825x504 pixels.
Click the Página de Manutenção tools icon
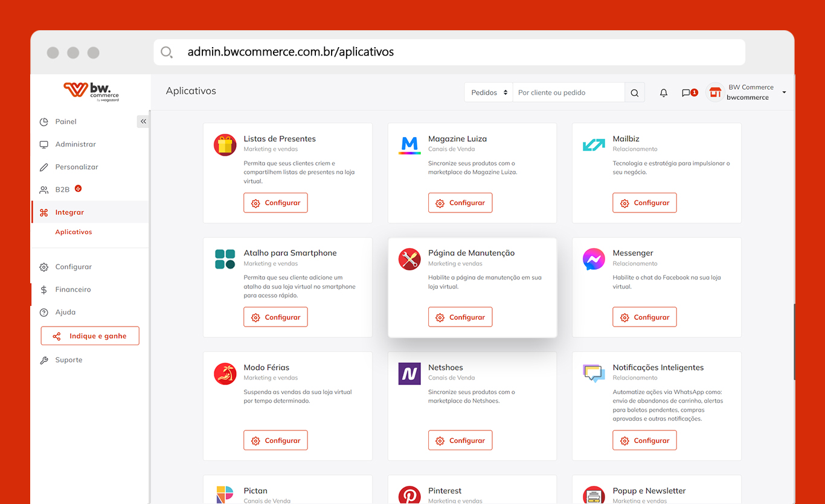pos(409,259)
